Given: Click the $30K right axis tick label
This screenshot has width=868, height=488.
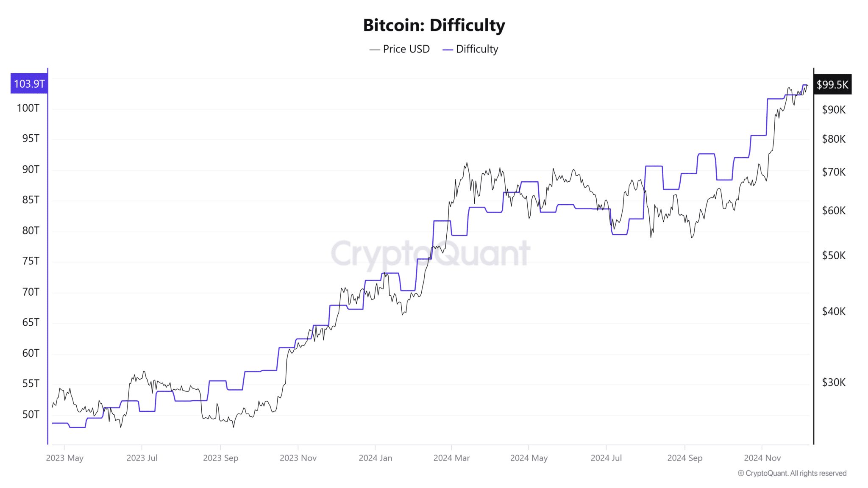Looking at the screenshot, I should click(x=834, y=383).
